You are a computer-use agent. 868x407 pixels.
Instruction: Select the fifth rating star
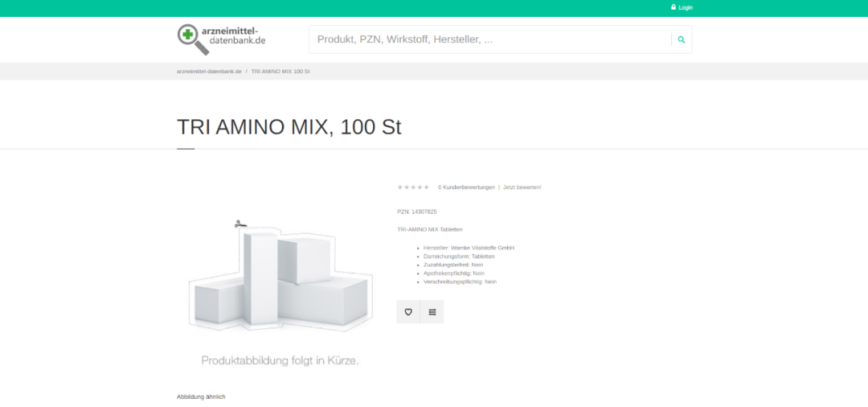(427, 187)
